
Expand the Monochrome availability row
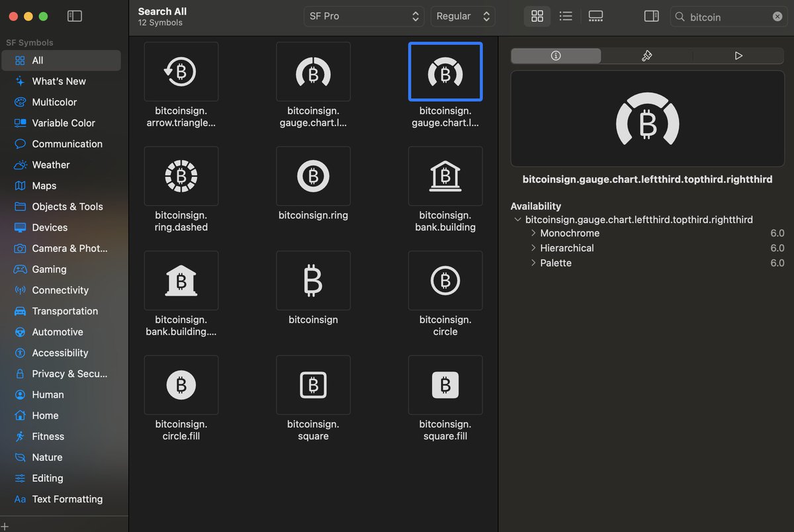pyautogui.click(x=533, y=233)
